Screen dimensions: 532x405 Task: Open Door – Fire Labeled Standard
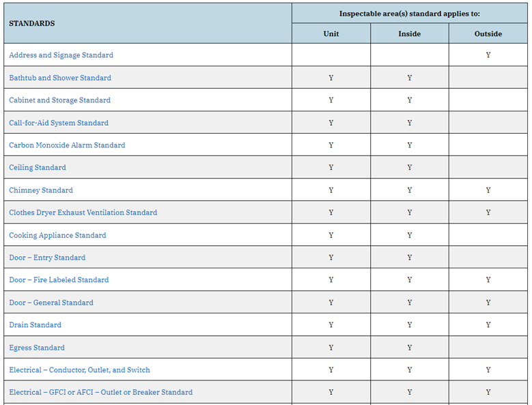(59, 280)
